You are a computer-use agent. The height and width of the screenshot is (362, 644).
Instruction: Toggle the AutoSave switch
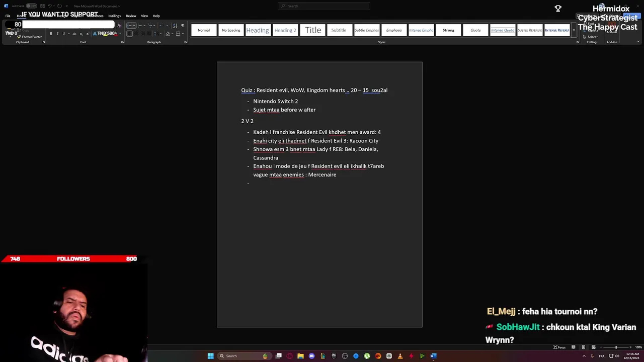click(x=31, y=6)
